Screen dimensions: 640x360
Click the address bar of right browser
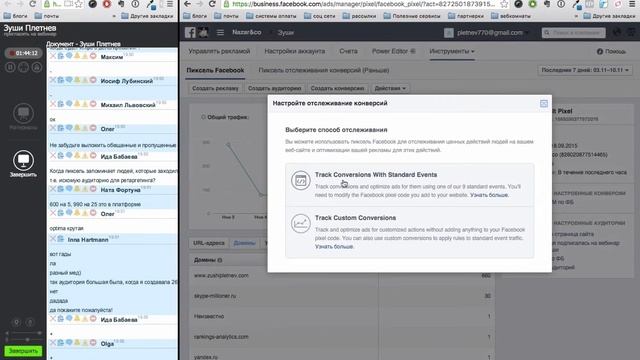363,4
